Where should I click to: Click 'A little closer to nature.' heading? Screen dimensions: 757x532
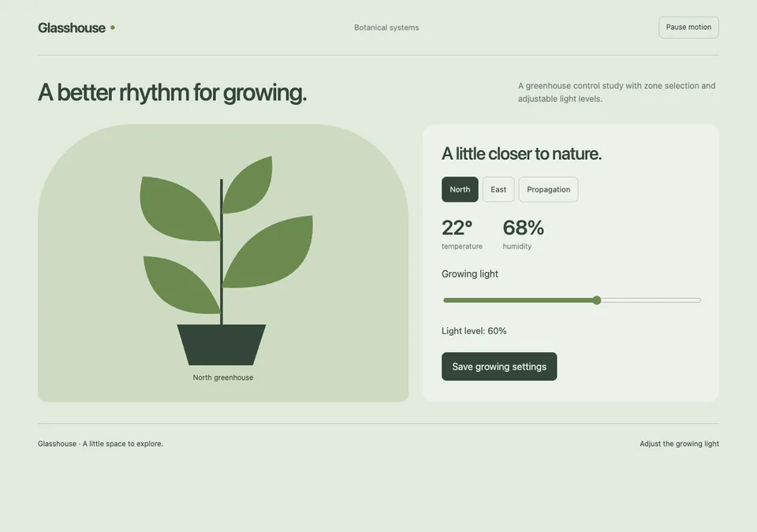(521, 154)
